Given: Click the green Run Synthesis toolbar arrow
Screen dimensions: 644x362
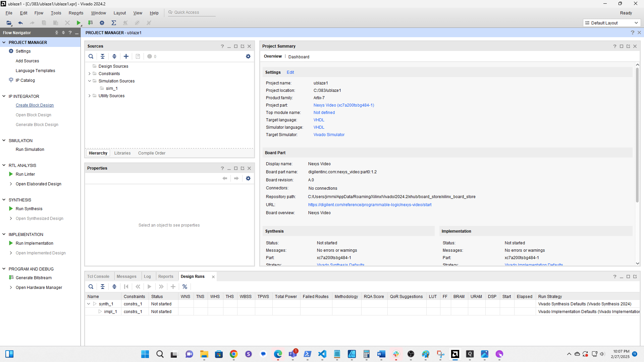Looking at the screenshot, I should 78,23.
